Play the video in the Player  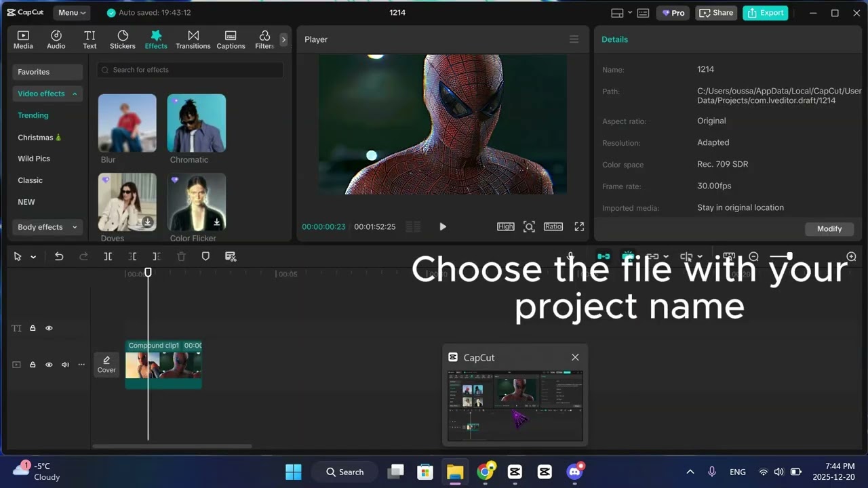(x=443, y=227)
